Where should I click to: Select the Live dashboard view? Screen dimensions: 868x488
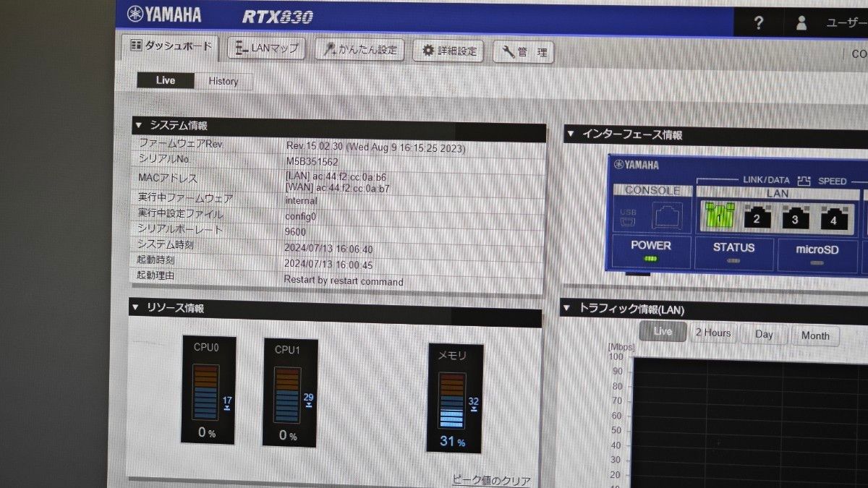coord(166,80)
